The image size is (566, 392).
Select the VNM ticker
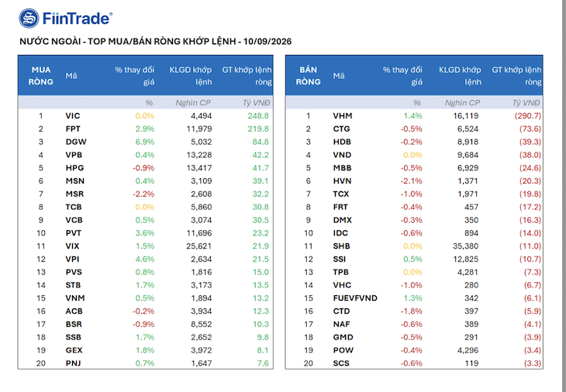click(75, 298)
